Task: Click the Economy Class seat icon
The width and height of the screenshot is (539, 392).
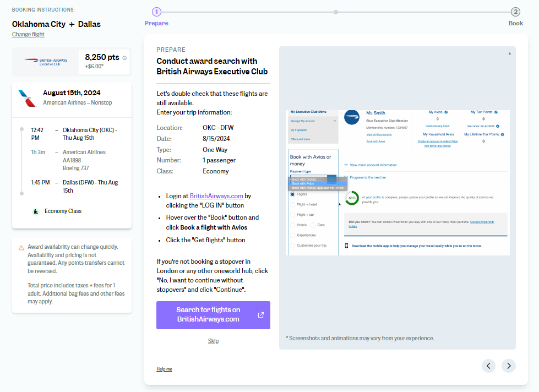Action: [36, 211]
